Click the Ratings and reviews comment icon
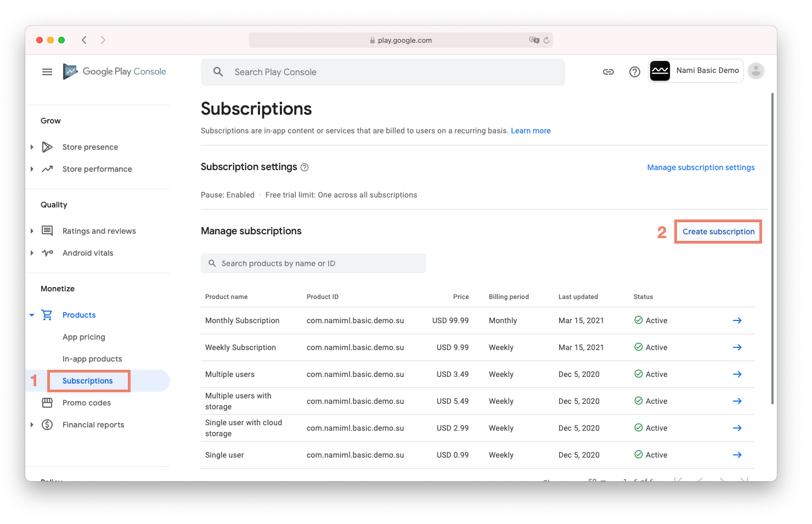The width and height of the screenshot is (812, 524). pyautogui.click(x=47, y=231)
